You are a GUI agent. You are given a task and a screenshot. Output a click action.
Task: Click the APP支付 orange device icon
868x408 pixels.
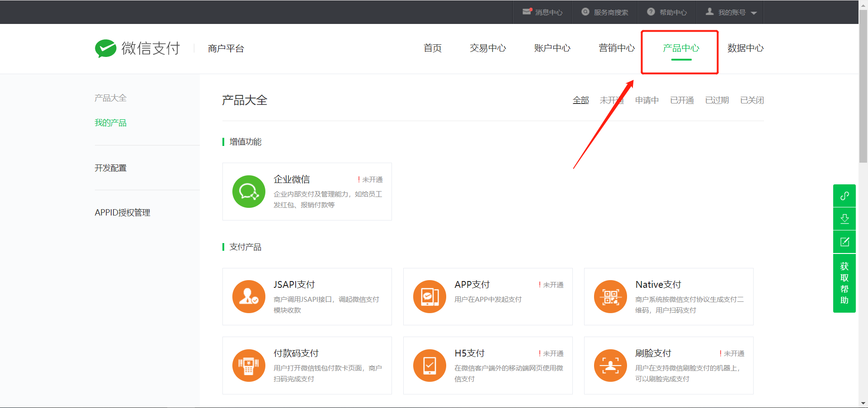coord(429,297)
